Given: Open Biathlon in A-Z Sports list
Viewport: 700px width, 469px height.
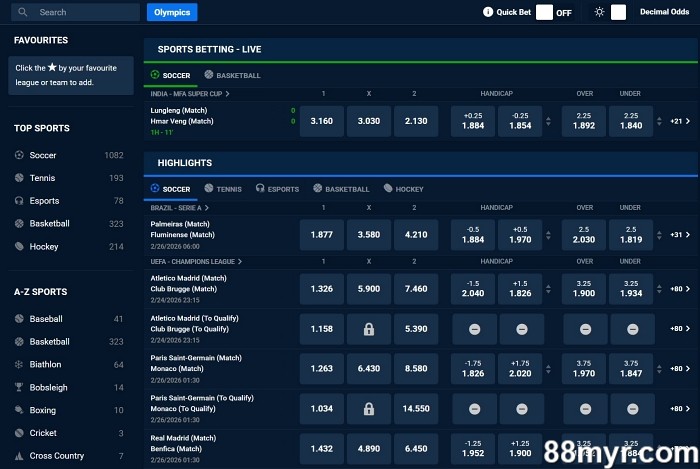Looking at the screenshot, I should coord(69,365).
